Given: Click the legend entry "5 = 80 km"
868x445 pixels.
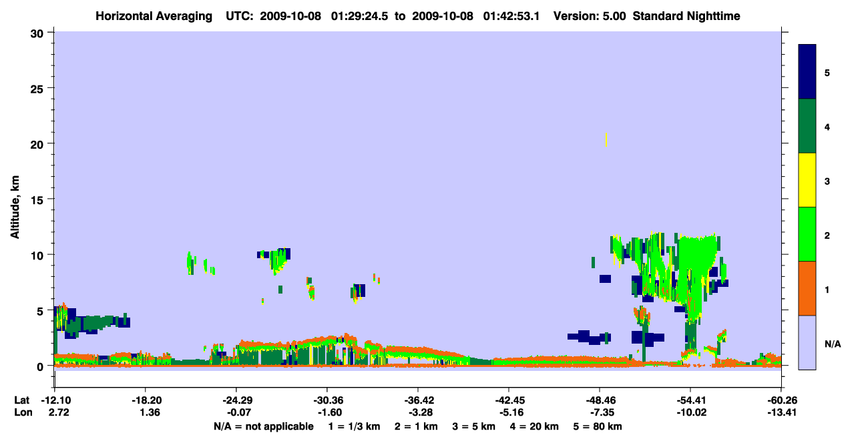Looking at the screenshot, I should [598, 426].
